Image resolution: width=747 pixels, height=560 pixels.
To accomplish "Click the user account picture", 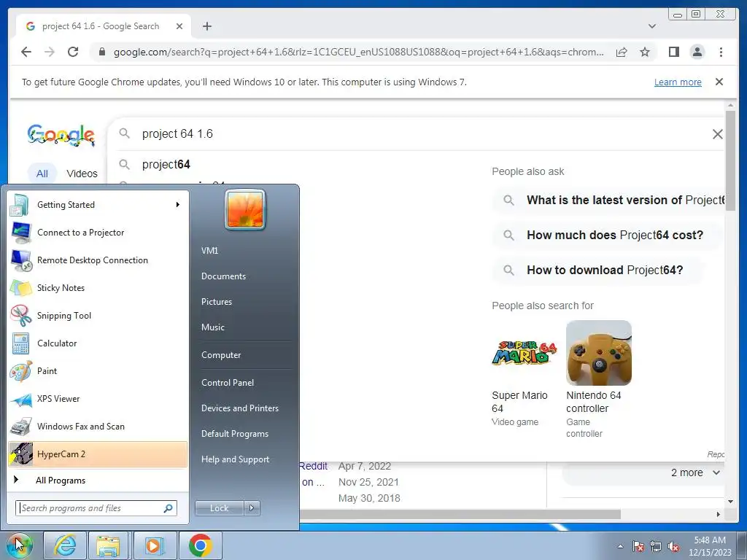I will [x=245, y=209].
